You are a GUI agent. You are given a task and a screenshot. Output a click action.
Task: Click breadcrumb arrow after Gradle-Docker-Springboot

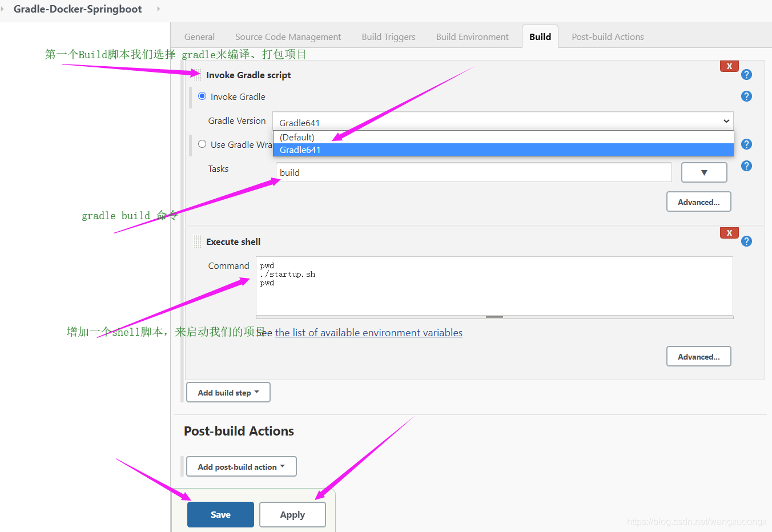tap(158, 9)
